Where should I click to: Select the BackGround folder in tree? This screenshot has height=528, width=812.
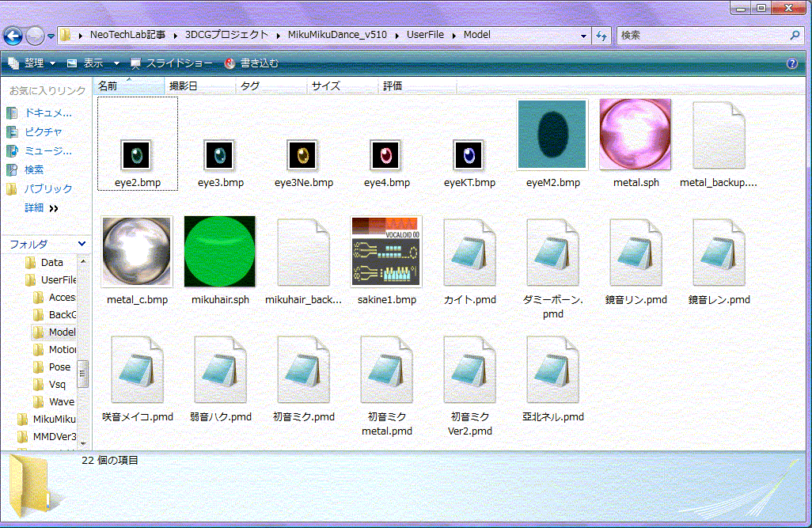pyautogui.click(x=55, y=314)
